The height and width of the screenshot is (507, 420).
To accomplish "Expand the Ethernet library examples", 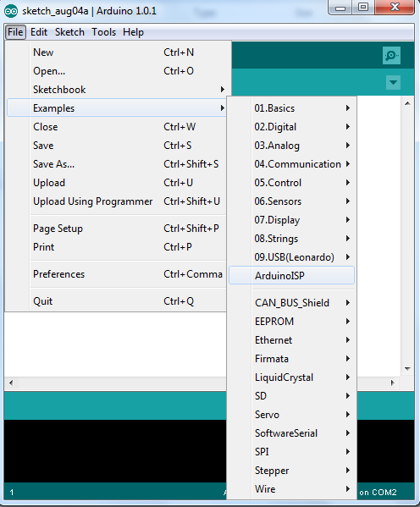I will (291, 339).
